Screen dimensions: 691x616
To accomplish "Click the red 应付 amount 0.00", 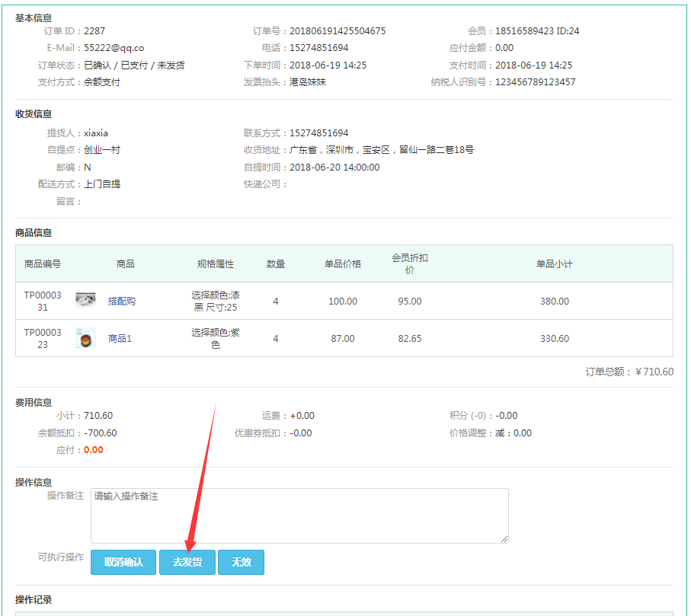I will pyautogui.click(x=94, y=450).
